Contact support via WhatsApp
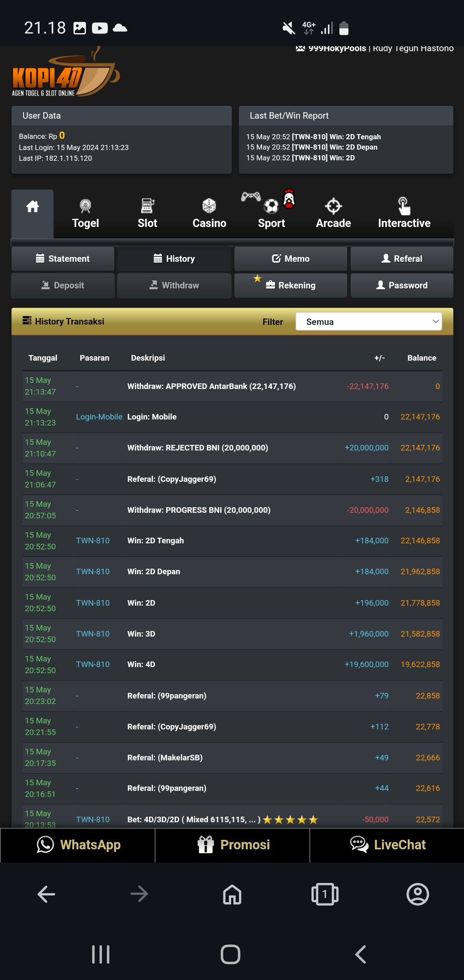The image size is (464, 980). point(78,845)
